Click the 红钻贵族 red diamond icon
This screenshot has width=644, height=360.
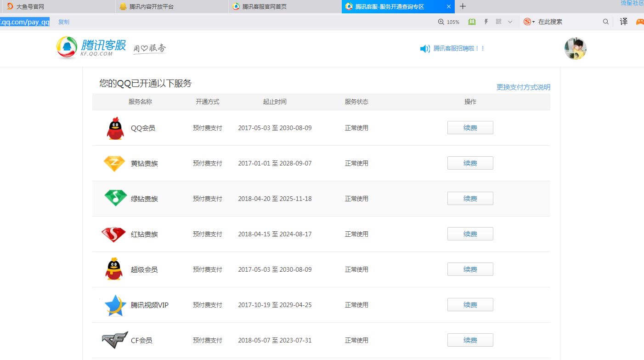[x=113, y=234]
